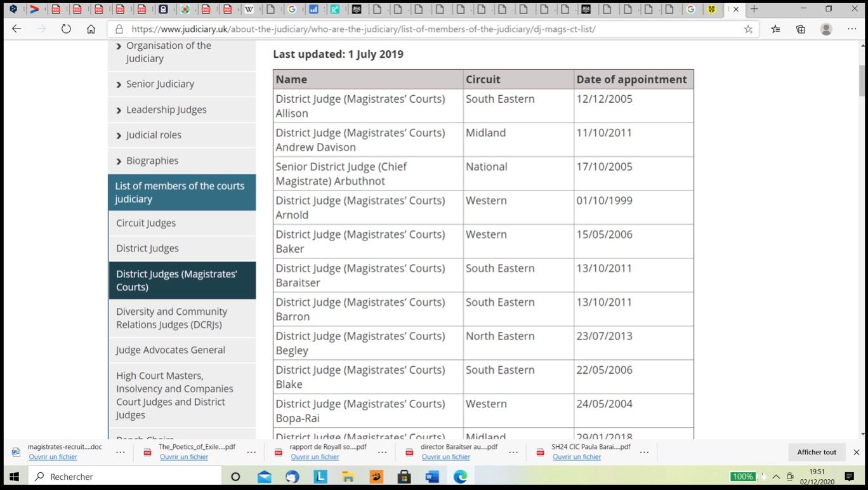Click the browser forward arrow
Image resolution: width=868 pixels, height=490 pixels.
41,29
